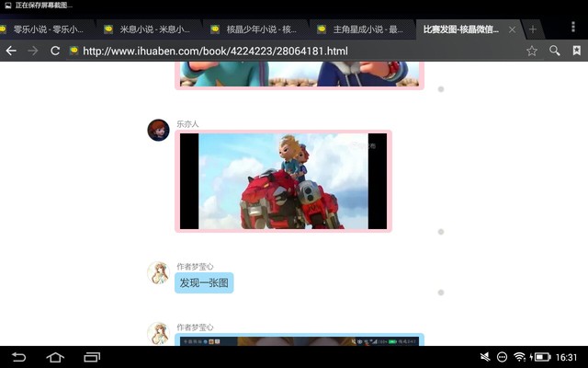The width and height of the screenshot is (588, 368).
Task: Click 作者梦莹心 name above the bottom screenshot
Action: (x=195, y=328)
